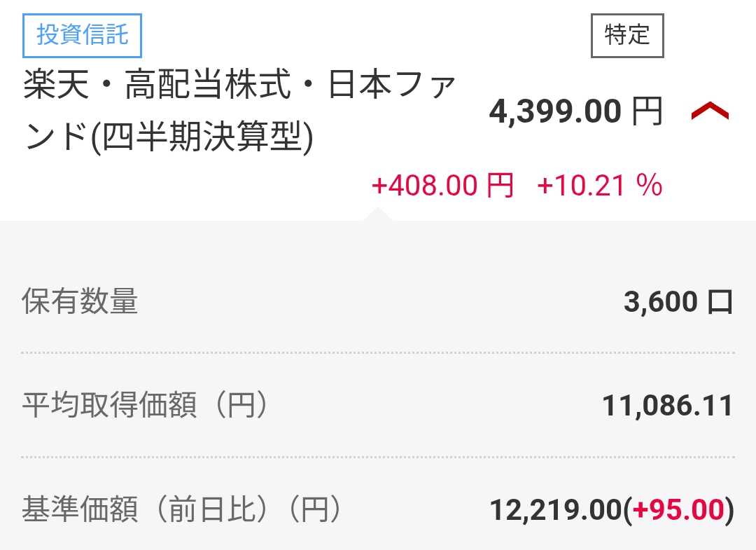Tap the +408.00 円 profit amount

pos(442,186)
